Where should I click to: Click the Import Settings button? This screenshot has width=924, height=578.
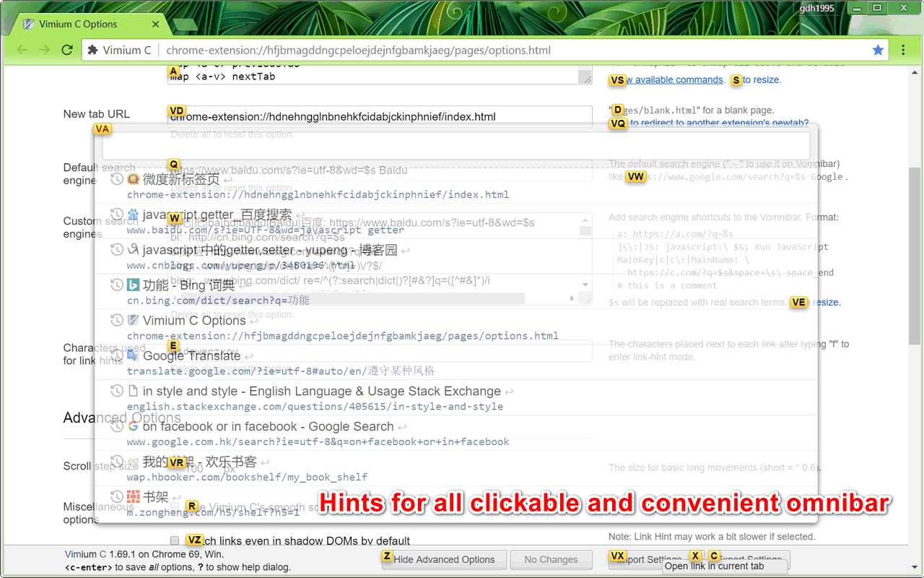(649, 559)
